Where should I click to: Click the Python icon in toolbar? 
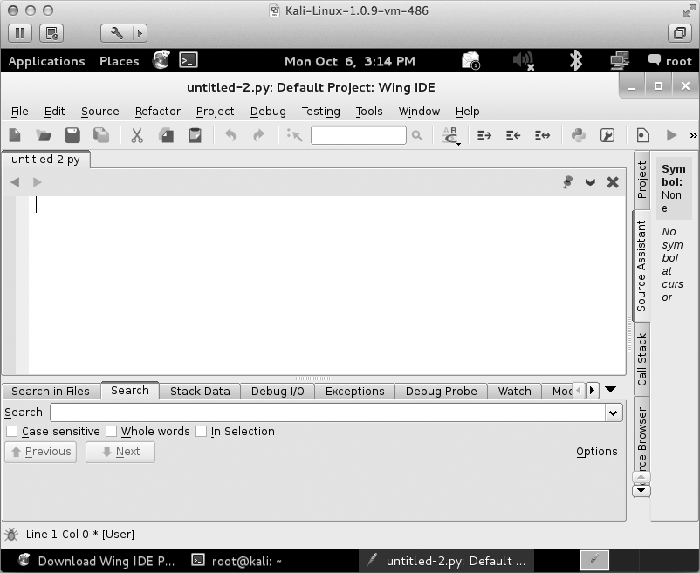[578, 135]
